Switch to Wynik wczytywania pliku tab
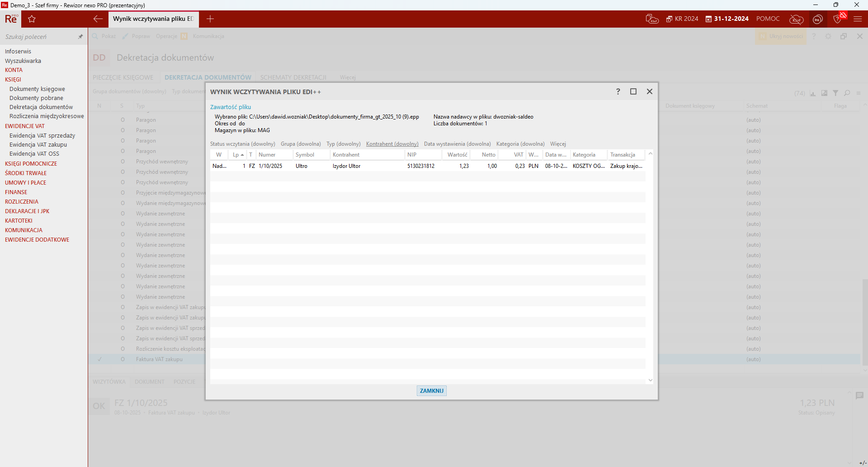868x467 pixels. point(153,19)
